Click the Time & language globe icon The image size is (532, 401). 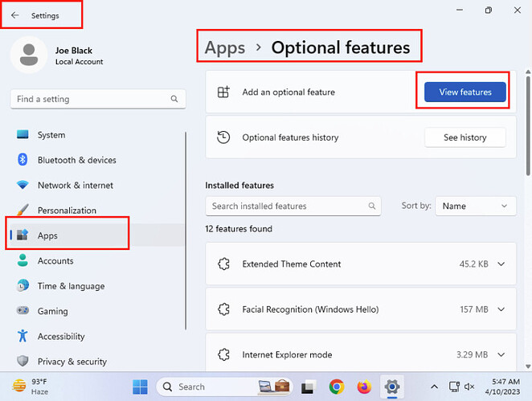coord(23,285)
